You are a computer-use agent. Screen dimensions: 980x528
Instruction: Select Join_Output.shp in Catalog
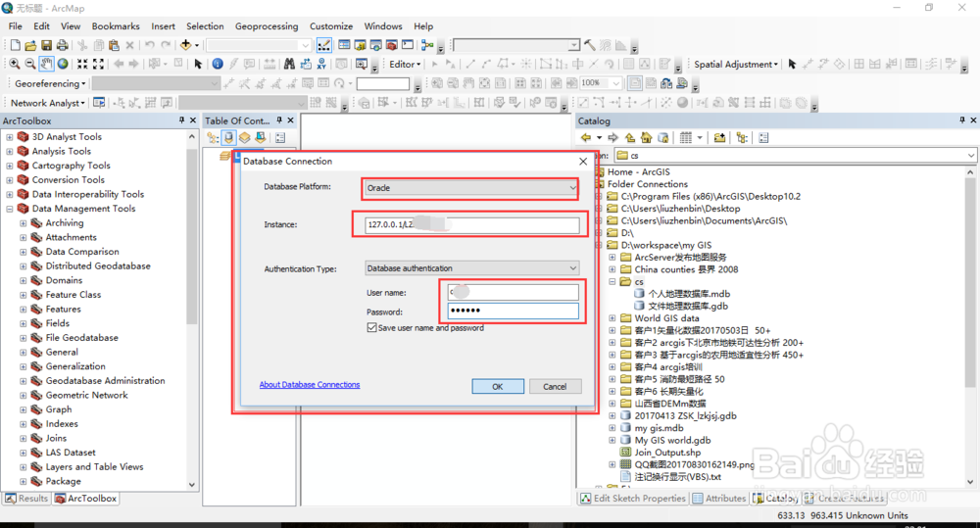pos(667,453)
